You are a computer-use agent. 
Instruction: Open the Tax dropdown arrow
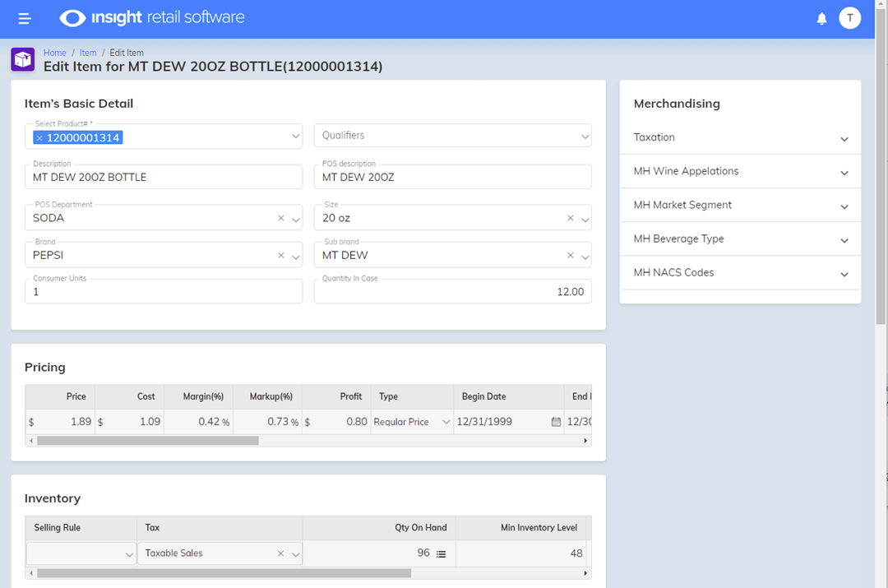pyautogui.click(x=296, y=554)
